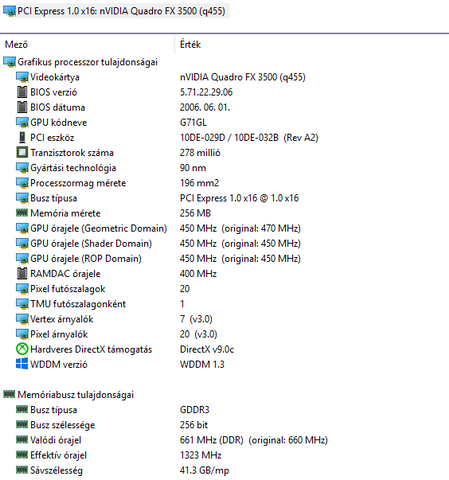The image size is (449, 480).
Task: Click the Sávszélesség memory icon
Action: pyautogui.click(x=22, y=470)
